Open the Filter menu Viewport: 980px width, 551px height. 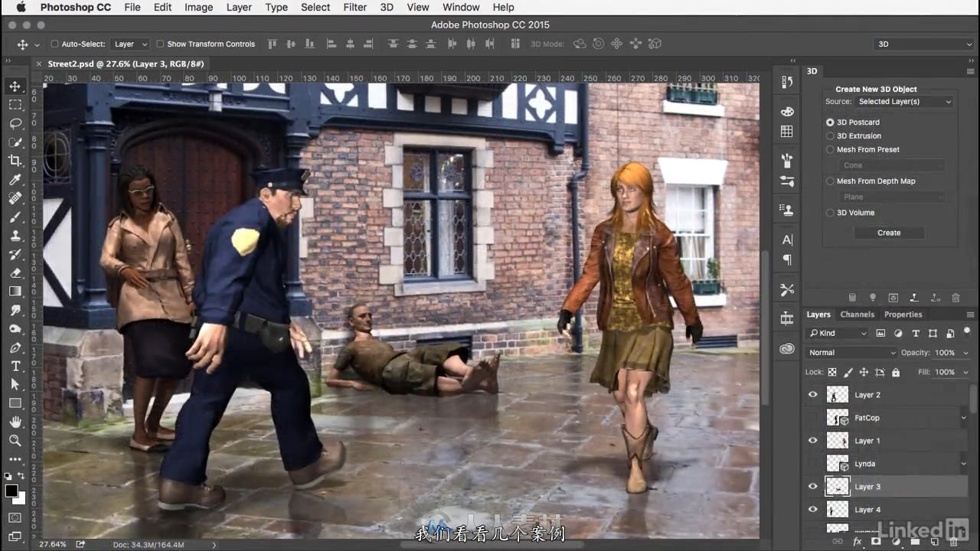point(354,7)
